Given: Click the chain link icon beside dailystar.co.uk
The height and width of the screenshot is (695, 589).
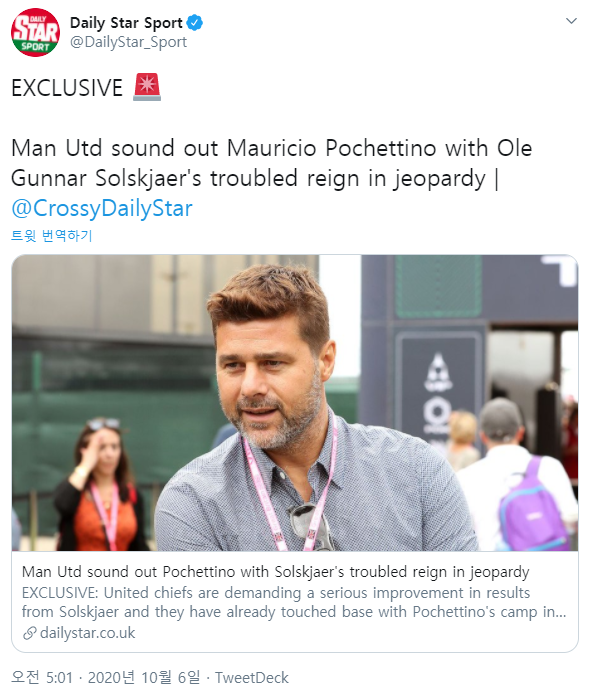Looking at the screenshot, I should pyautogui.click(x=29, y=633).
